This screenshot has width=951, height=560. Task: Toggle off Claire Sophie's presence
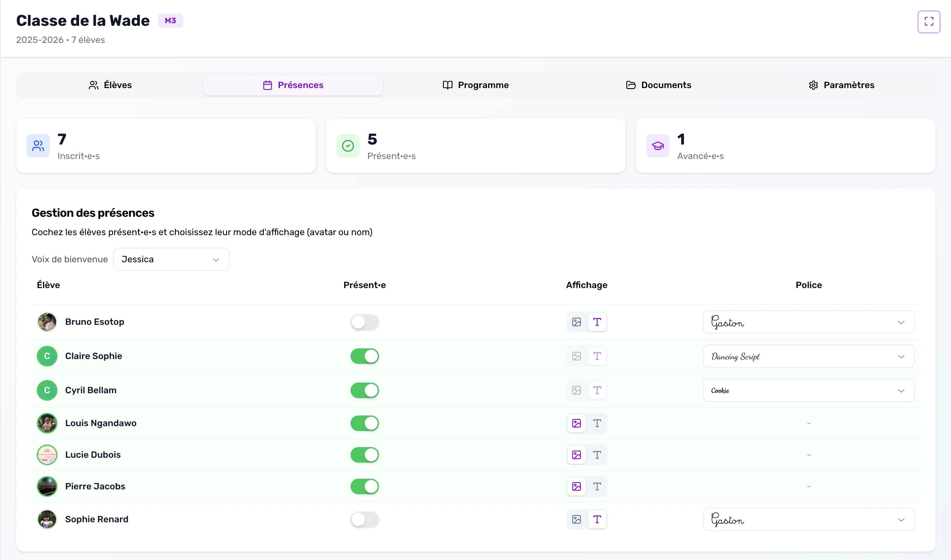pyautogui.click(x=364, y=356)
